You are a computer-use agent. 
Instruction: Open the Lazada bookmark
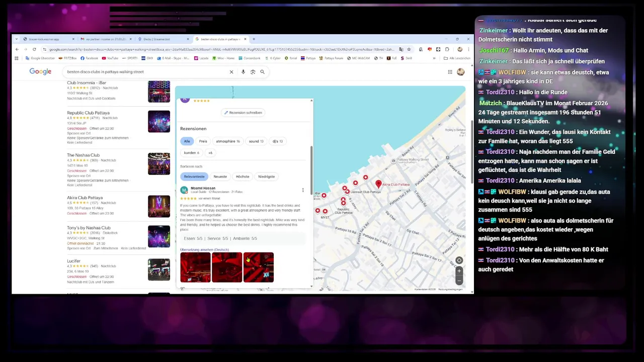click(x=201, y=58)
